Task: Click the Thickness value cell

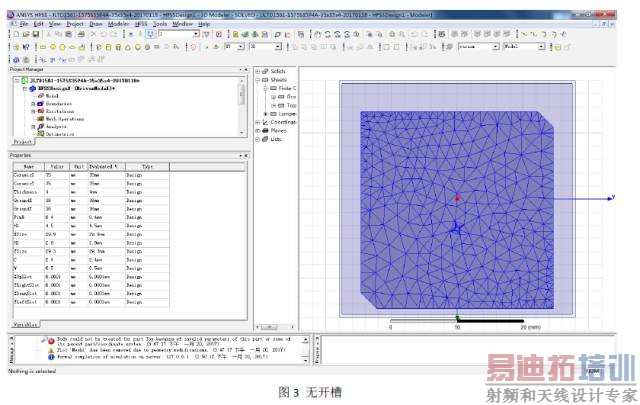Action: click(x=57, y=192)
